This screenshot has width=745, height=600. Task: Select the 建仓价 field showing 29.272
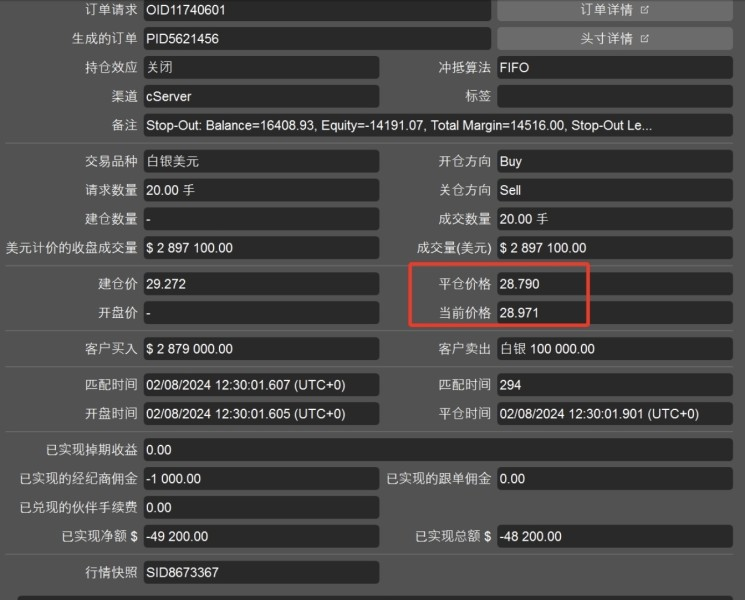(x=260, y=284)
